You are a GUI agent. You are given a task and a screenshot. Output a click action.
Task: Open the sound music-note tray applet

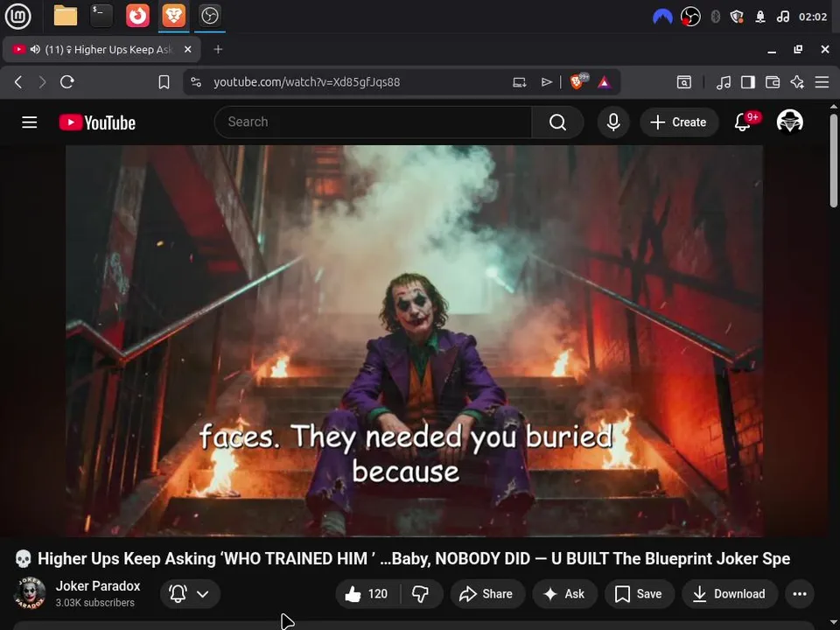click(x=782, y=17)
